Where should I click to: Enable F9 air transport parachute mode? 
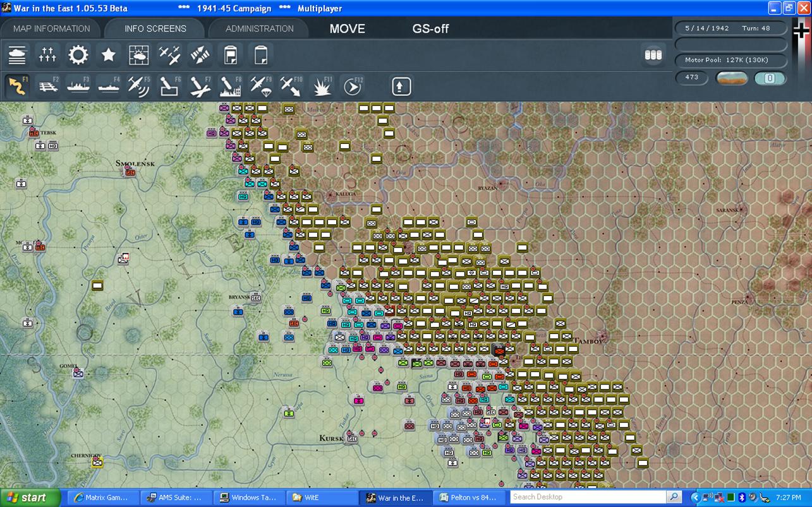click(260, 85)
